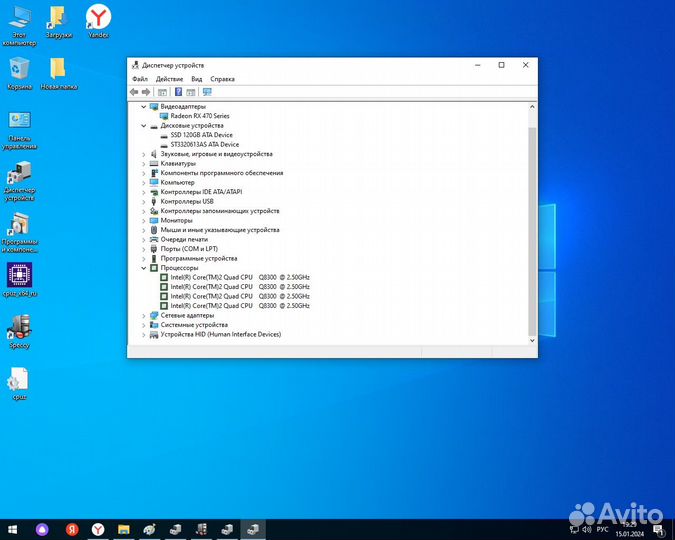
Task: Expand the Мониторы node
Action: [x=144, y=220]
